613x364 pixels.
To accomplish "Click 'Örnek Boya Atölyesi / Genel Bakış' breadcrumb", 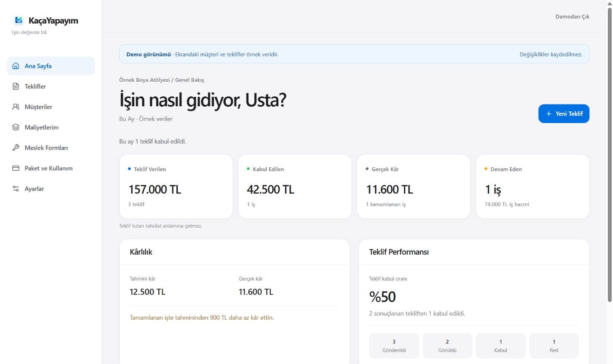I will point(162,80).
